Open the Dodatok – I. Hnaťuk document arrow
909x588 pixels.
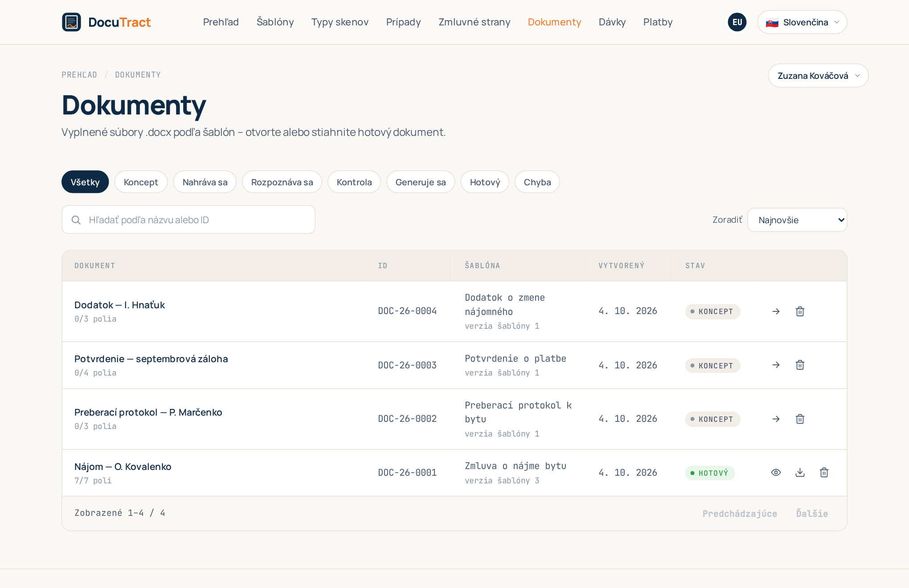click(776, 311)
